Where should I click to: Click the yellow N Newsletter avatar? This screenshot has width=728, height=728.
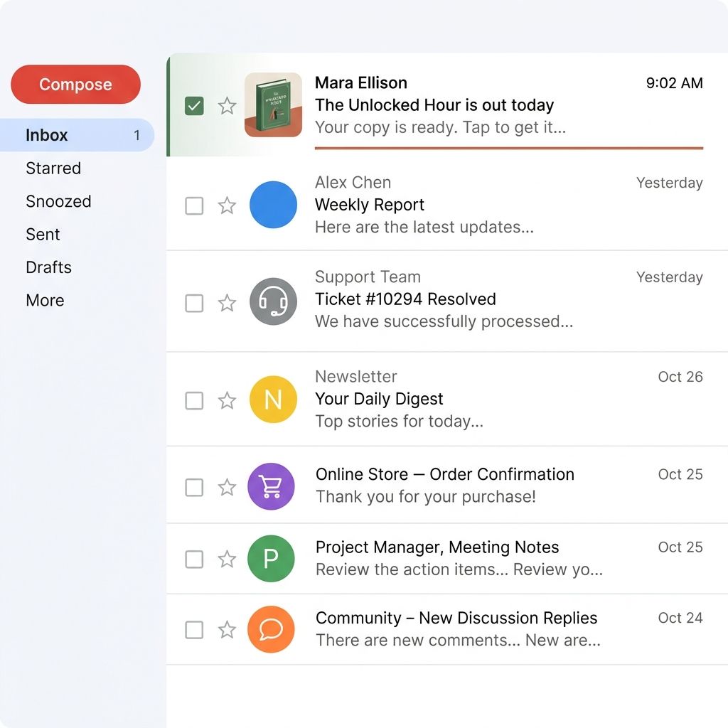coord(273,400)
